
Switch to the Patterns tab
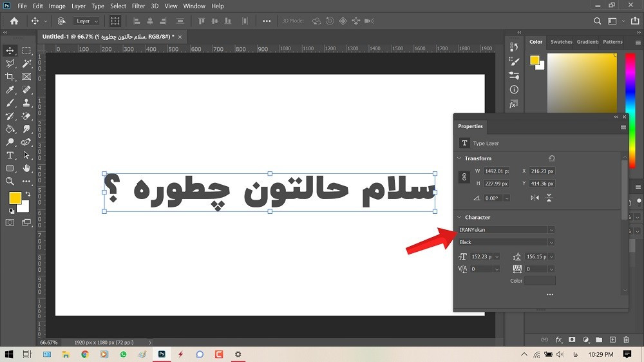coord(613,42)
